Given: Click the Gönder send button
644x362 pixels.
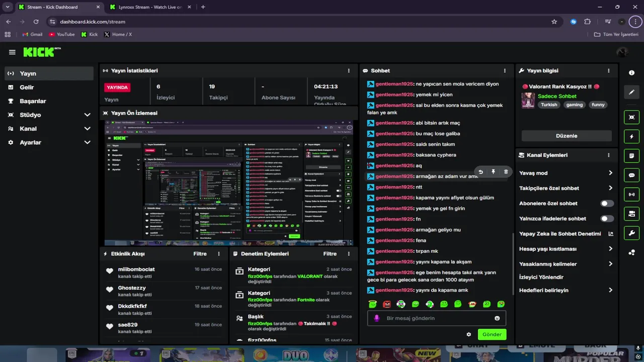Looking at the screenshot, I should coord(492,334).
